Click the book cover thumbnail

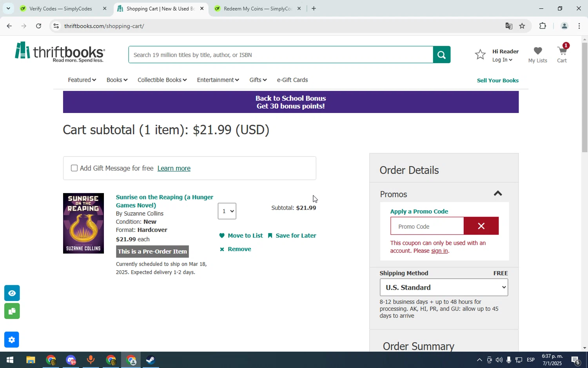(x=83, y=223)
